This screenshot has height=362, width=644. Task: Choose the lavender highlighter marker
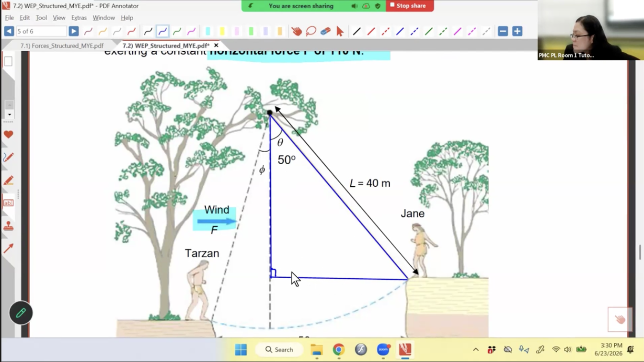pos(265,31)
